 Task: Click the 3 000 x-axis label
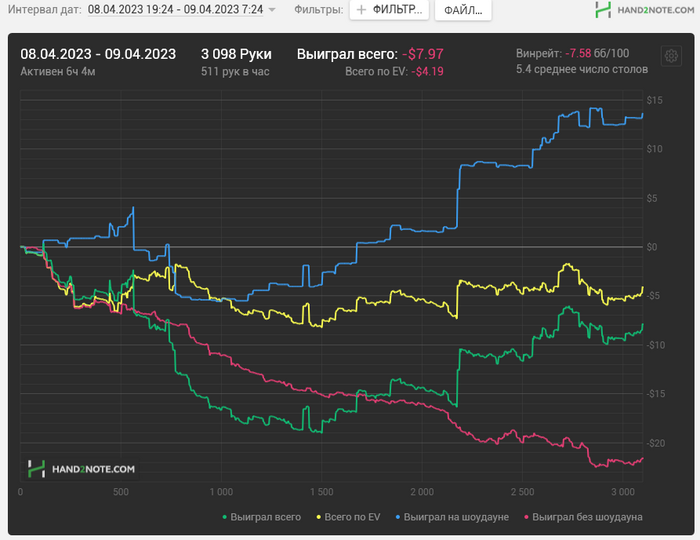[623, 492]
